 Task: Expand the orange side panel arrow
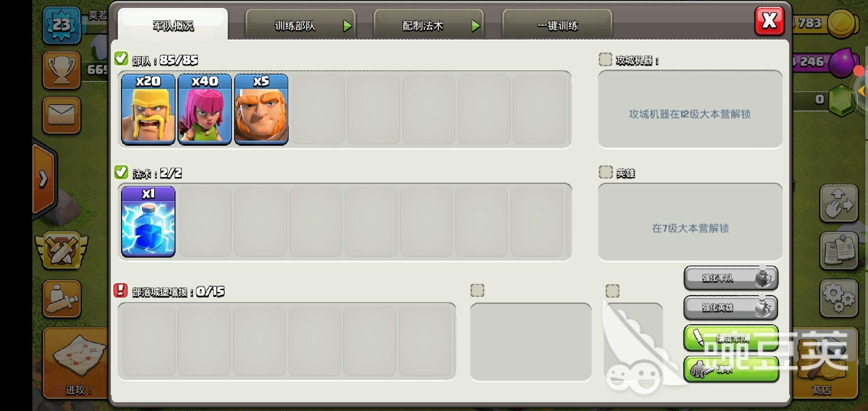(44, 179)
